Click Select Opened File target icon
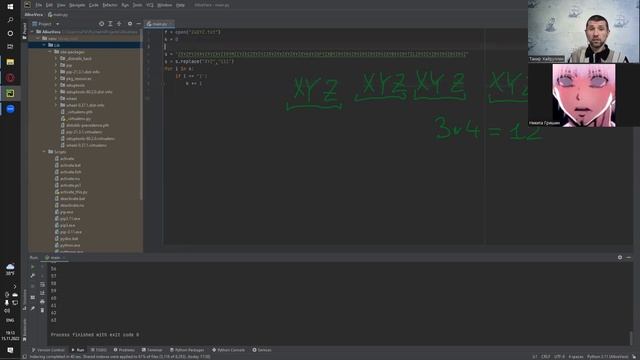 point(101,24)
